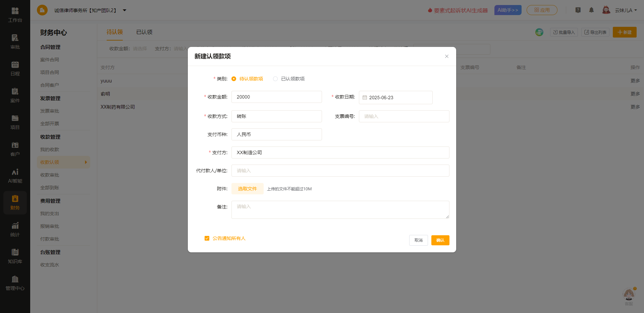This screenshot has width=644, height=313.
Task: Select the 待认领款项 radio option
Action: pyautogui.click(x=234, y=79)
